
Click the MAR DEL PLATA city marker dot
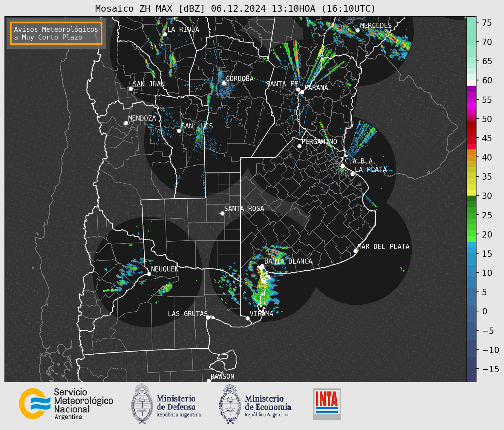pyautogui.click(x=356, y=251)
